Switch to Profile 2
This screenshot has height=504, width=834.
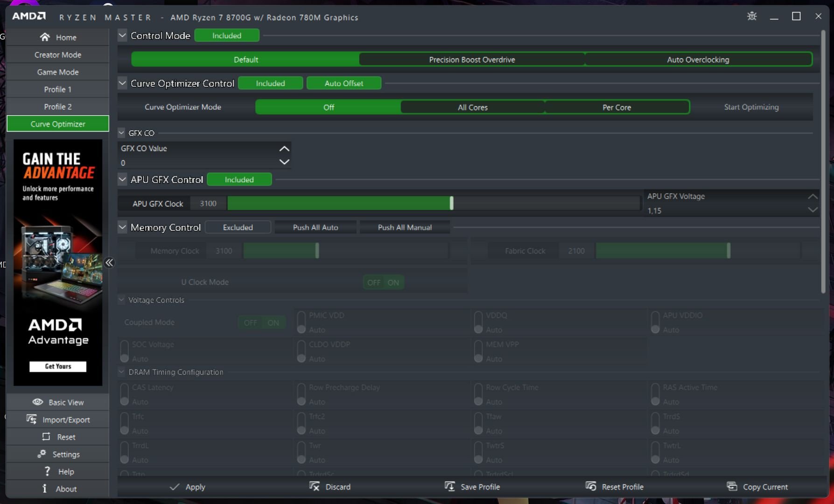point(58,106)
